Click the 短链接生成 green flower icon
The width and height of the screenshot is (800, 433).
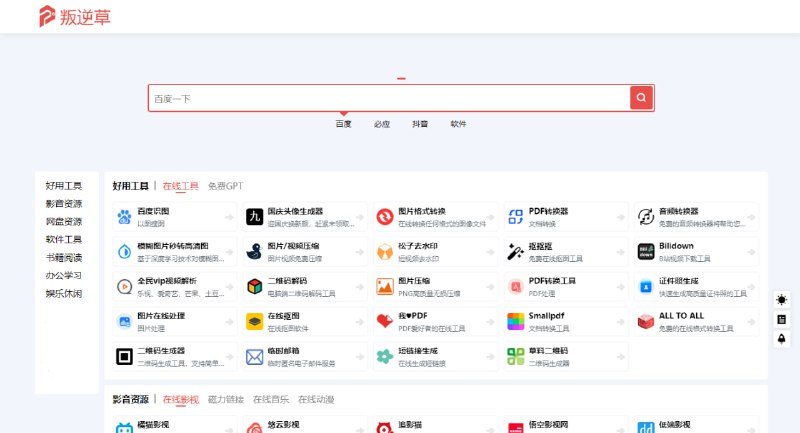[385, 356]
